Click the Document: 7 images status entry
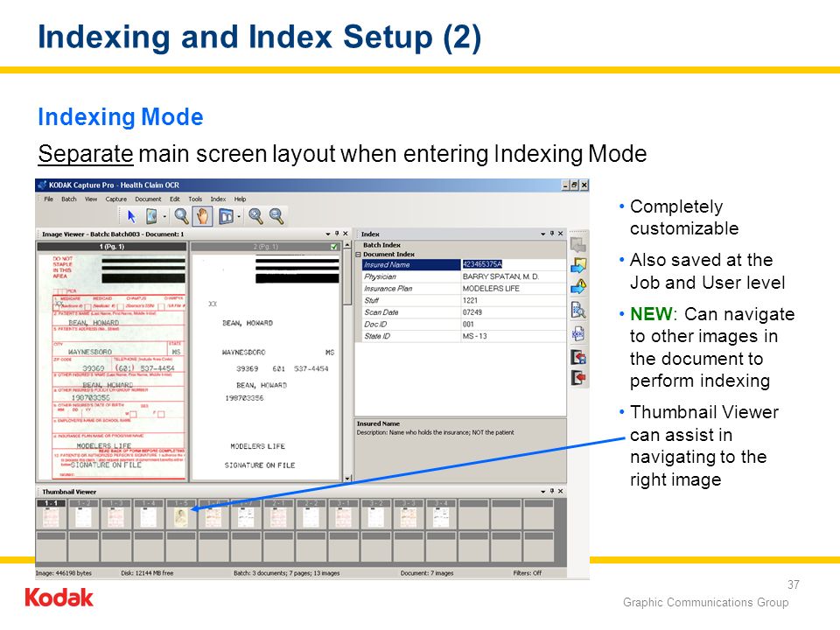840x630 pixels. (x=427, y=573)
